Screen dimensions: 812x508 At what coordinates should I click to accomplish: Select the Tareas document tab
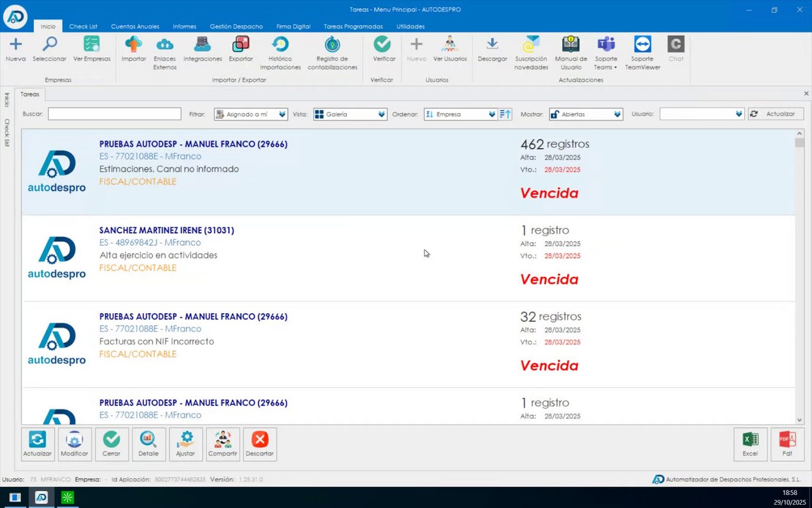[x=30, y=94]
